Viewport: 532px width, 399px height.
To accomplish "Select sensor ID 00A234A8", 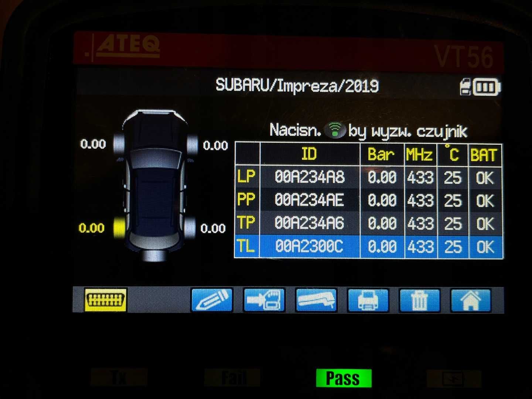I will (310, 177).
